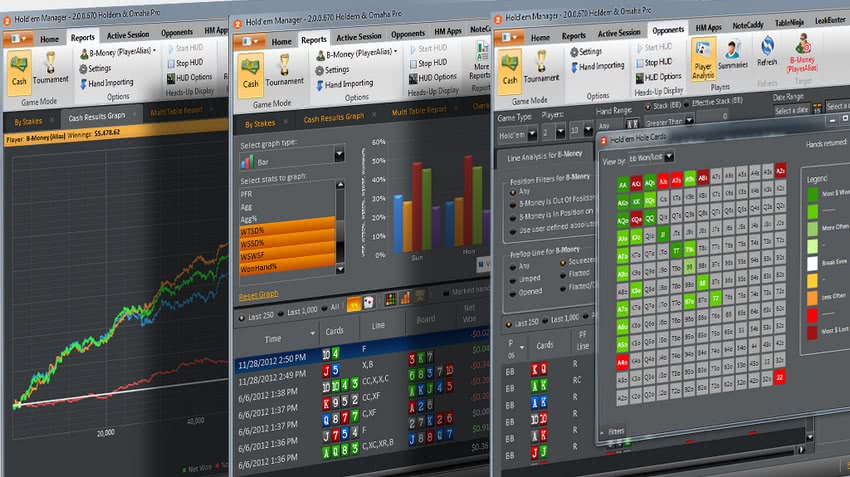The height and width of the screenshot is (477, 850).
Task: Click the colored hole-card grid icon
Action: 390,299
